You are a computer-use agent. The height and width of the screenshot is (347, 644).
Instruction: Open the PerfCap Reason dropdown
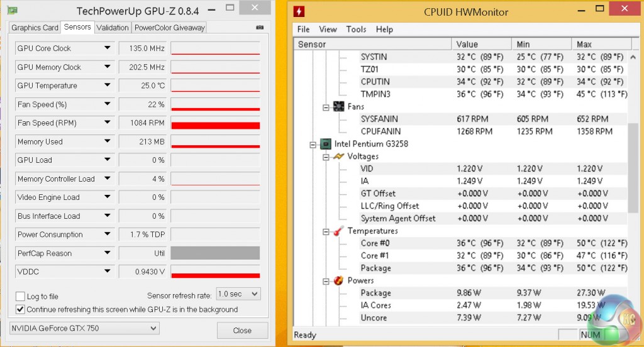107,253
